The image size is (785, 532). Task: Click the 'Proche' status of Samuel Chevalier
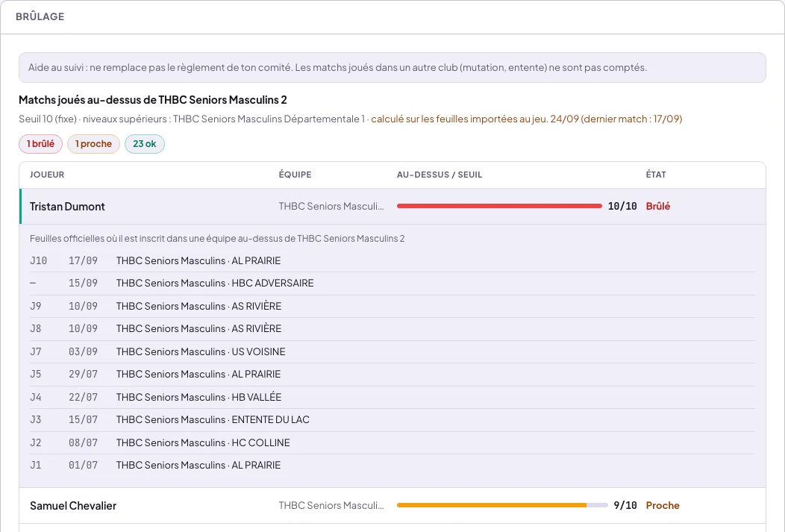pyautogui.click(x=663, y=505)
